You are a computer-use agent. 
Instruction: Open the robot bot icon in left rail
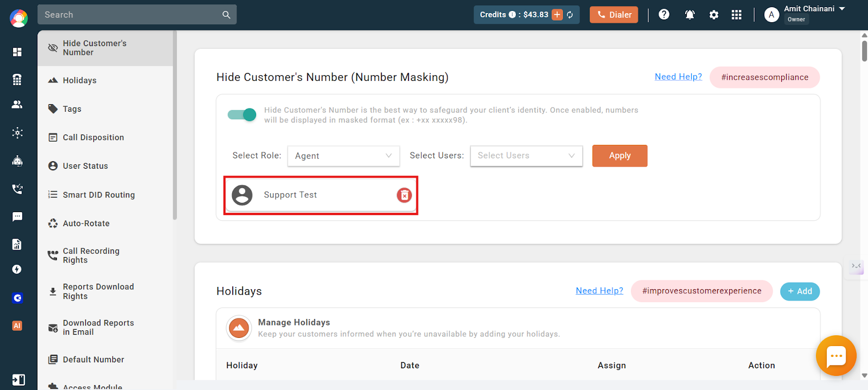click(17, 161)
